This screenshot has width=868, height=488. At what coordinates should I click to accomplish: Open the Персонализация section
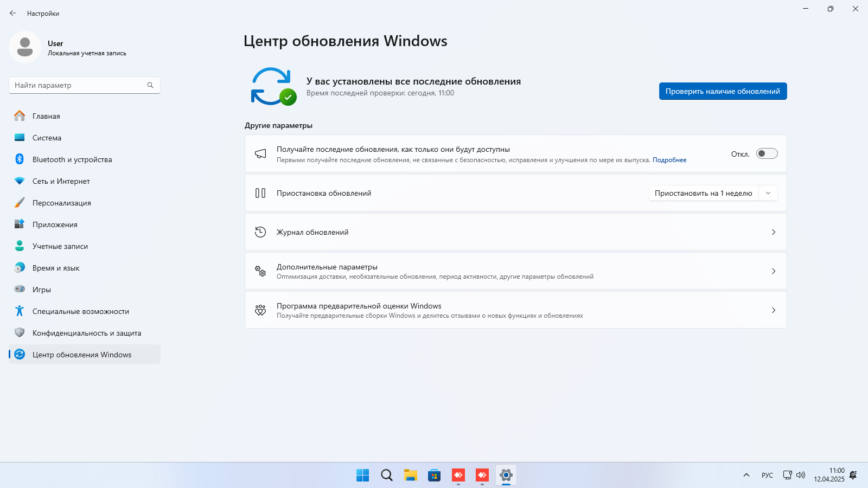pyautogui.click(x=85, y=203)
